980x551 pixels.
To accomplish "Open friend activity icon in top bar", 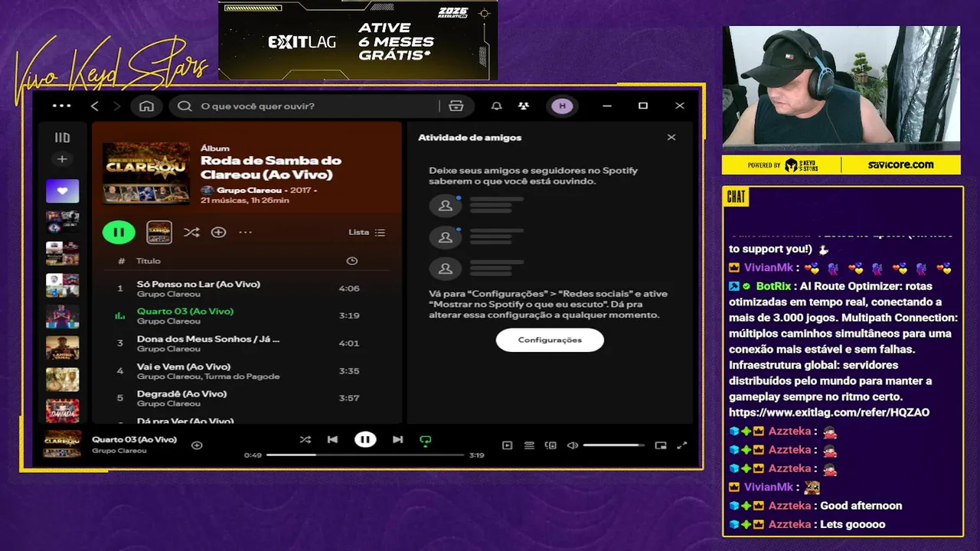I will coord(524,106).
